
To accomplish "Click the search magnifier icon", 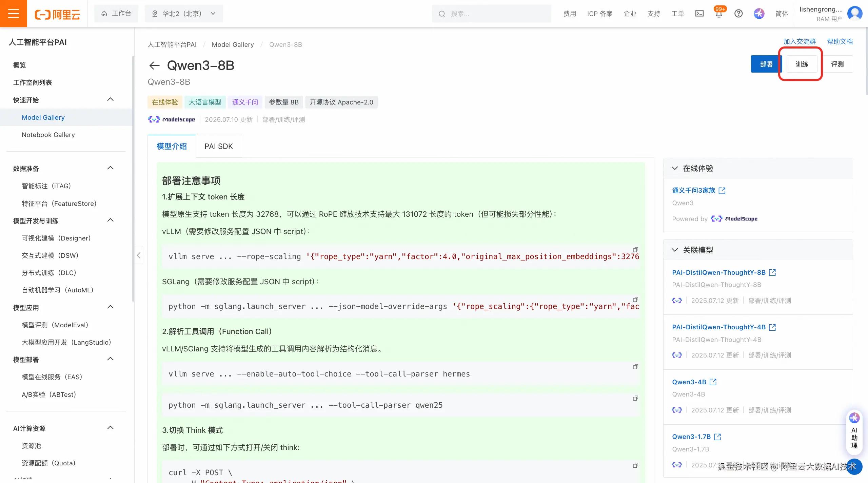I will [441, 14].
